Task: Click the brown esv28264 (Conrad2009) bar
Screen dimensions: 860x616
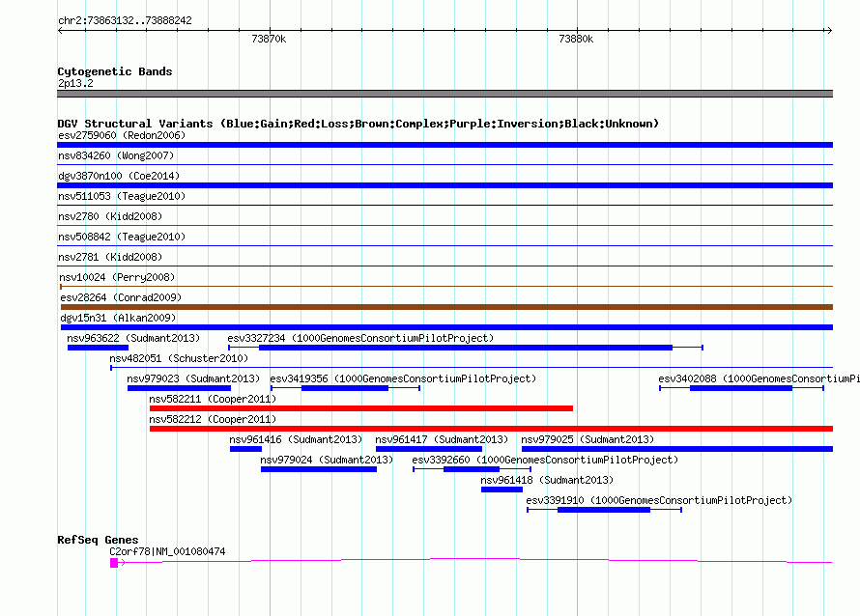Action: point(446,307)
